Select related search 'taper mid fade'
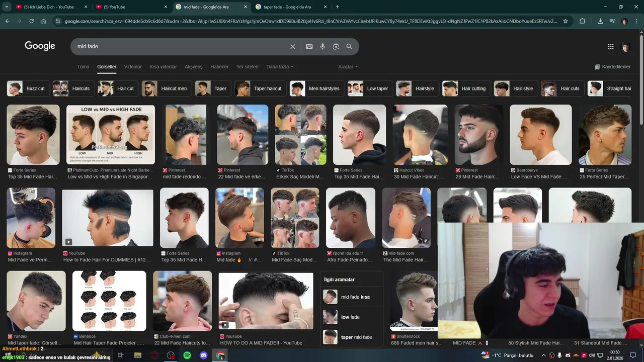Viewport: 644px width, 362px height. coord(351,337)
